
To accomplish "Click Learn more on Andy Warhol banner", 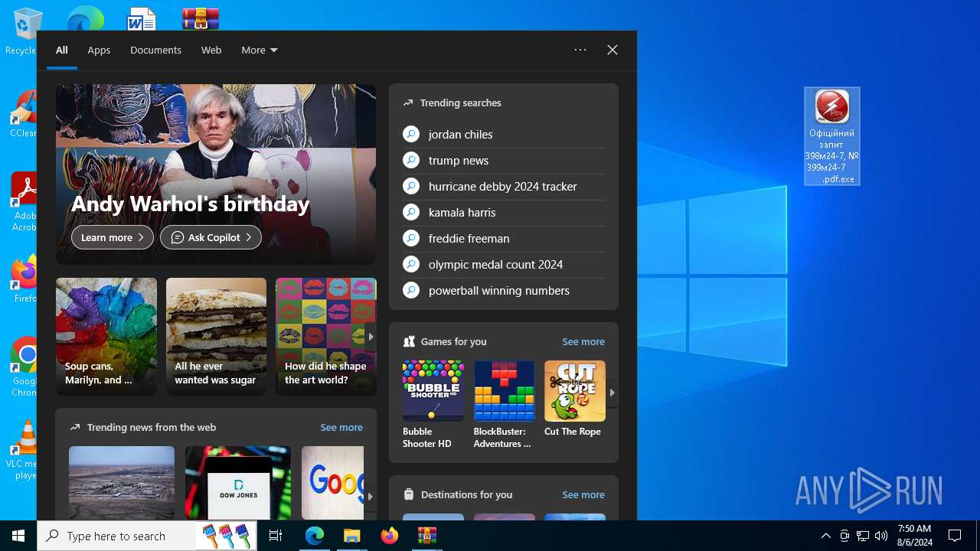I will pos(113,237).
